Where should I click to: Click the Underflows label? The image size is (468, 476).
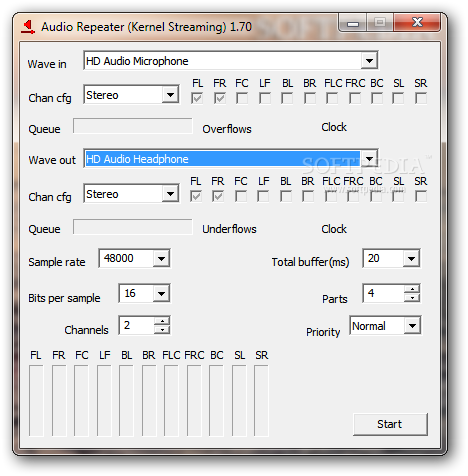[229, 229]
